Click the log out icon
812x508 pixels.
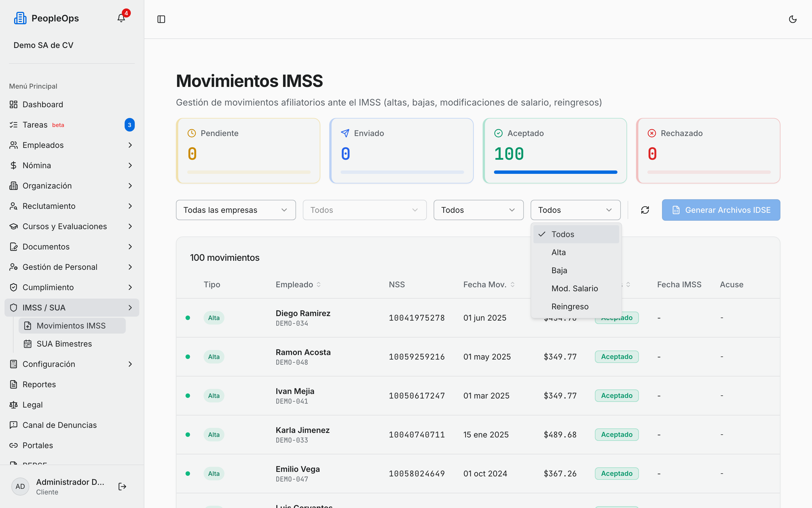click(x=122, y=487)
